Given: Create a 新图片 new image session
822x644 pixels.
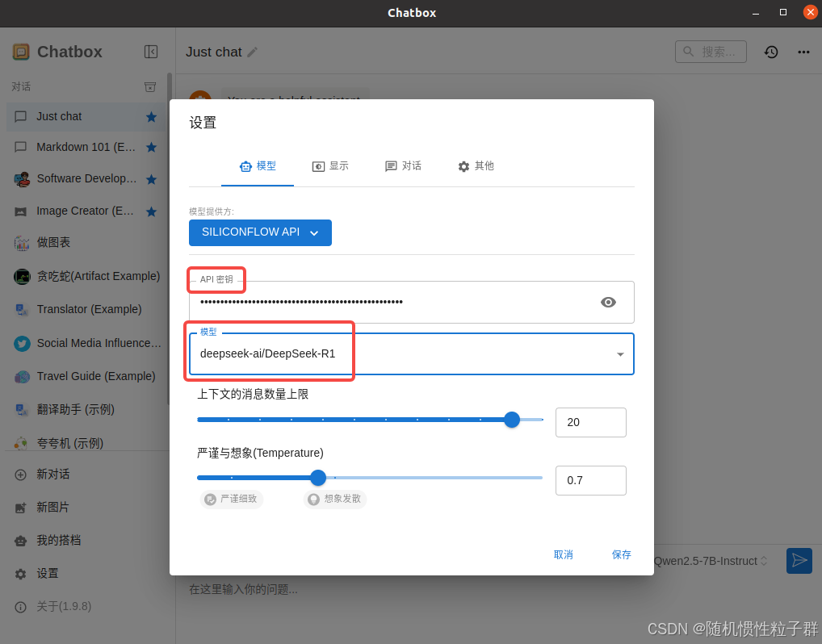Looking at the screenshot, I should tap(86, 508).
